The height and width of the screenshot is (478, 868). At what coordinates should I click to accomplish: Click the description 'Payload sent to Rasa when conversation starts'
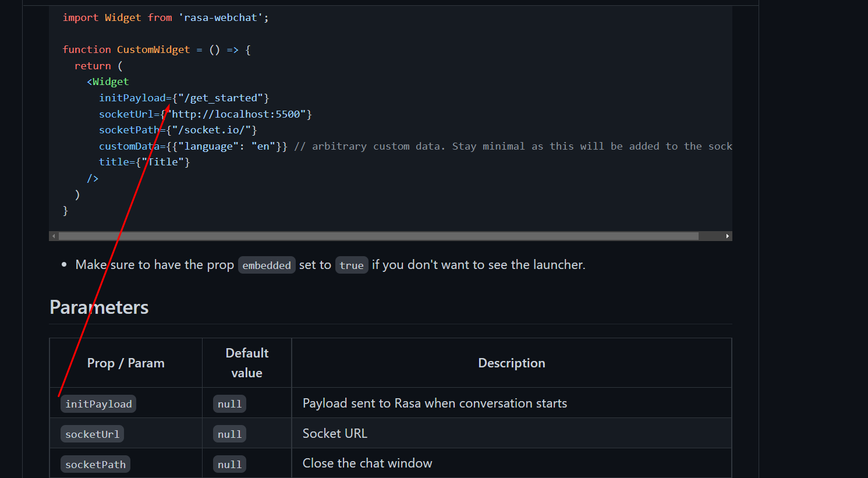(434, 402)
